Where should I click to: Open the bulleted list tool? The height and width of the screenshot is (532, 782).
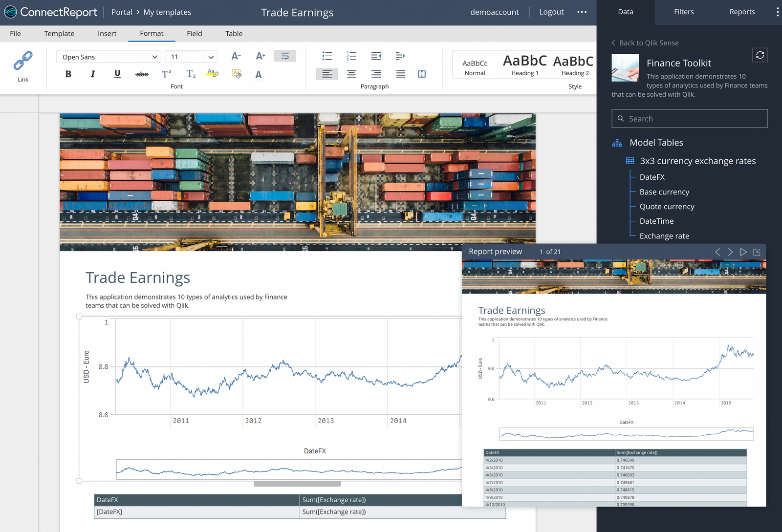[x=327, y=56]
